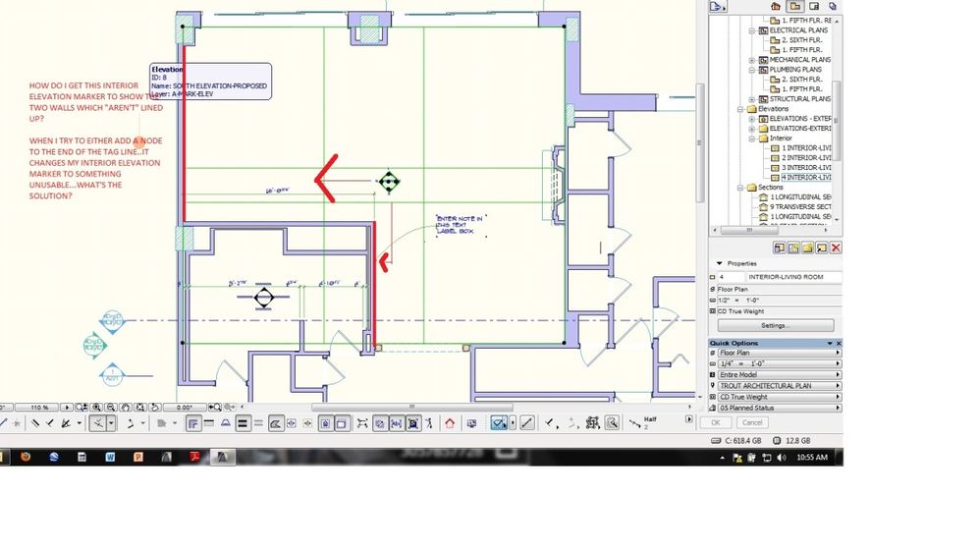Click the find magnifier icon near Half
This screenshot has height=552, width=980.
(x=612, y=423)
